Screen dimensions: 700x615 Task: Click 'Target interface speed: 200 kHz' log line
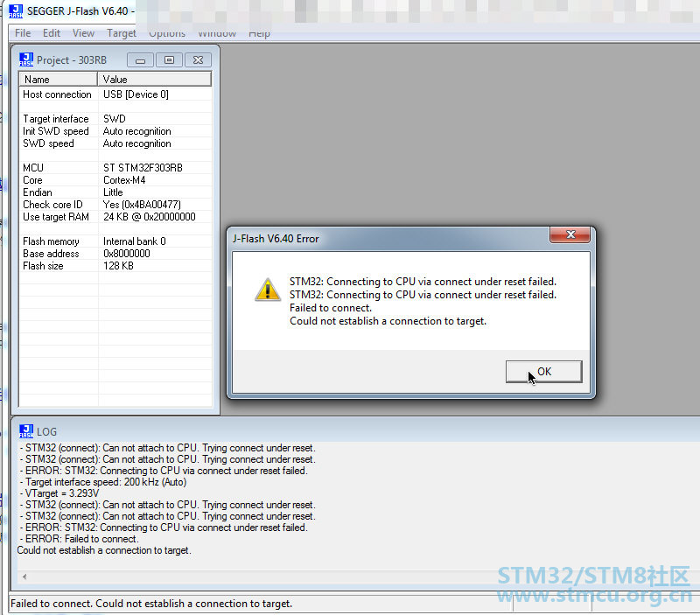103,482
